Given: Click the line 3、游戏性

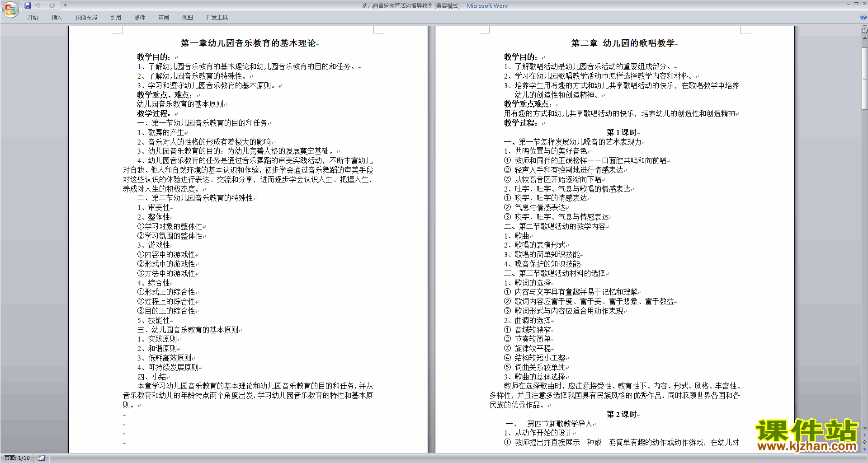Looking at the screenshot, I should click(154, 245).
